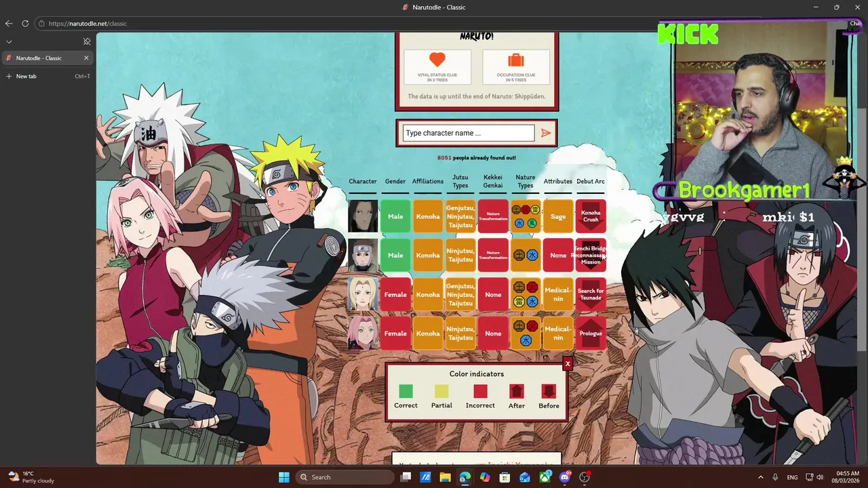868x488 pixels.
Task: Click the Male gender cell in first row
Action: [x=395, y=216]
